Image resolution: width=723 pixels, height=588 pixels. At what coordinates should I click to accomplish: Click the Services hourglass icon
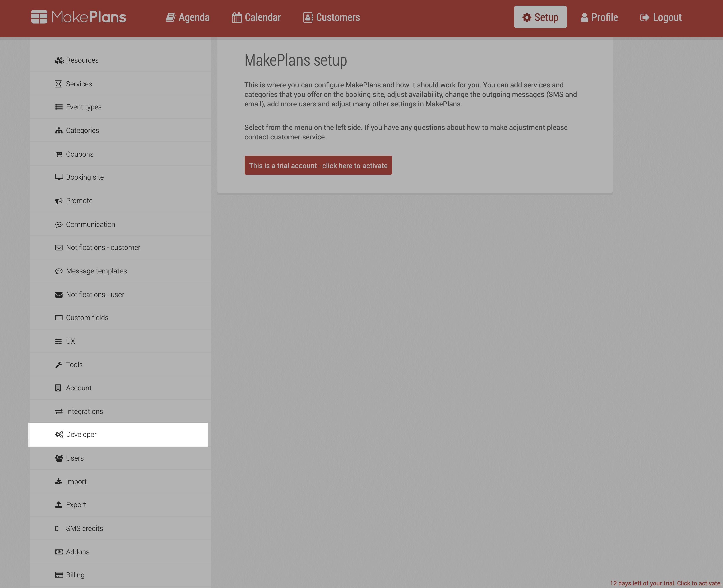pyautogui.click(x=58, y=84)
